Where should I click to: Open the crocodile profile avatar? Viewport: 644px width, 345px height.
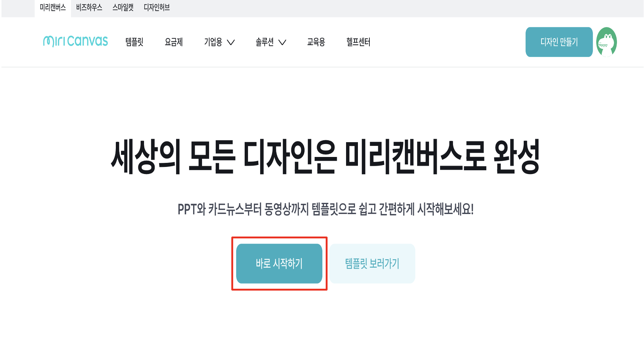[x=607, y=42]
